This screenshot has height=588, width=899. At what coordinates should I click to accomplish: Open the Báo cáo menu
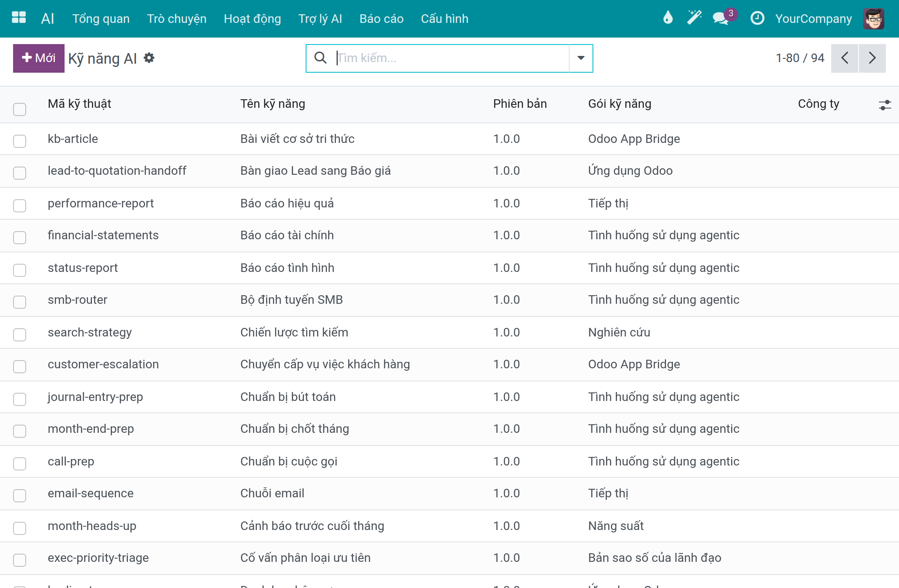(381, 19)
